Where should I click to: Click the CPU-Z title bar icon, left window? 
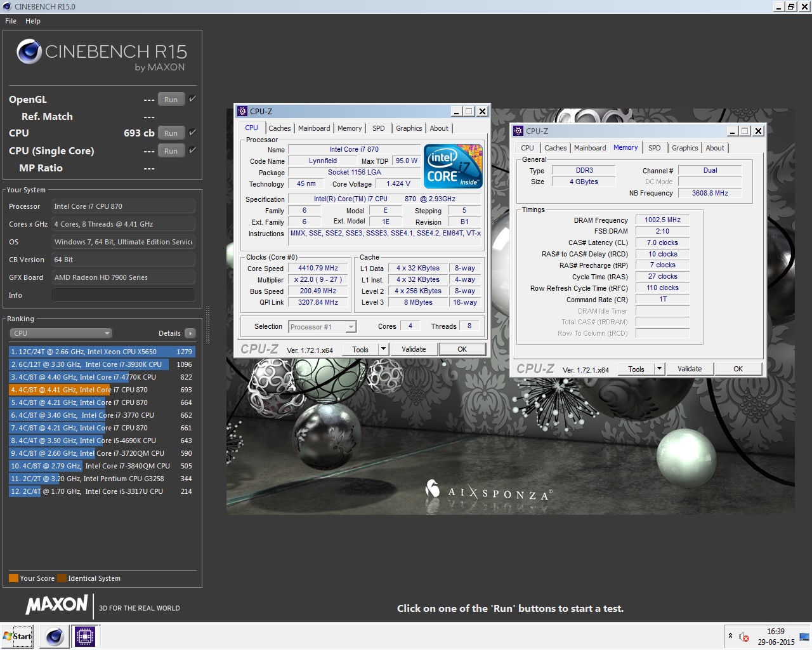pos(242,111)
